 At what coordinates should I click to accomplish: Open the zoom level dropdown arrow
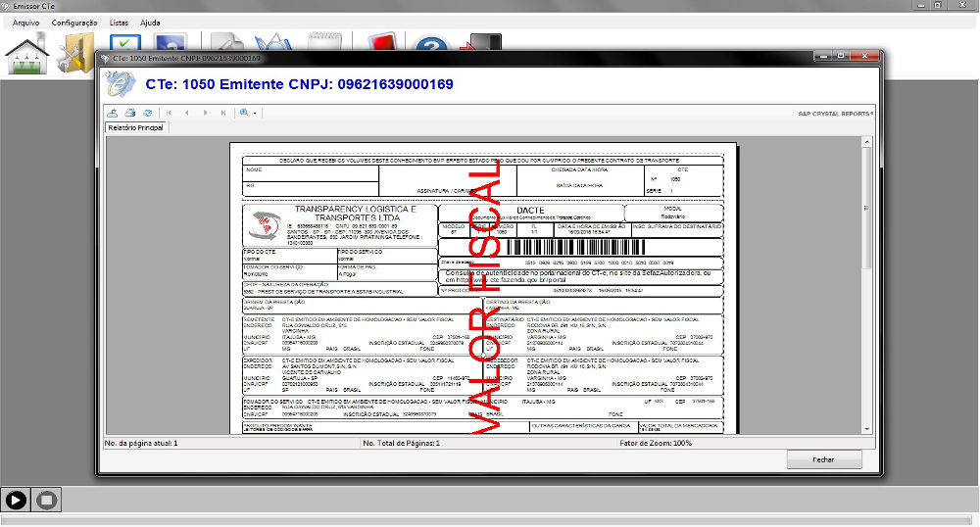click(x=255, y=114)
